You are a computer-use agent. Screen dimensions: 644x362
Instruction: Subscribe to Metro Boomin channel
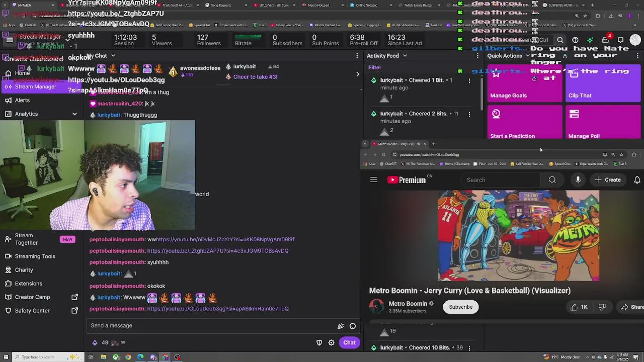click(460, 307)
